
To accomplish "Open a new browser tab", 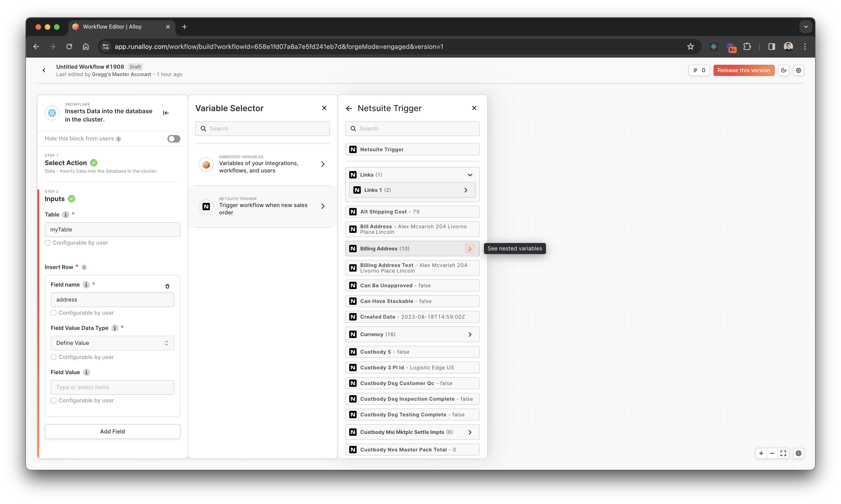I will (x=185, y=27).
